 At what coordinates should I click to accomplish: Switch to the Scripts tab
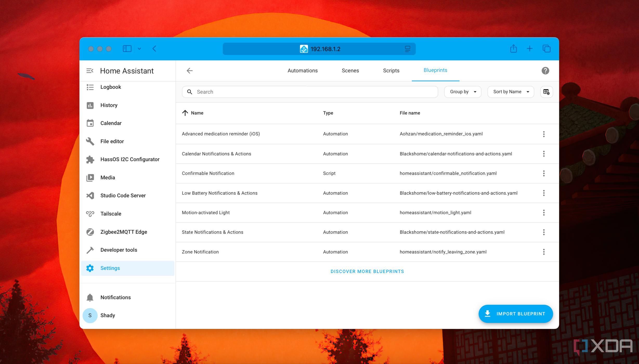pyautogui.click(x=391, y=71)
